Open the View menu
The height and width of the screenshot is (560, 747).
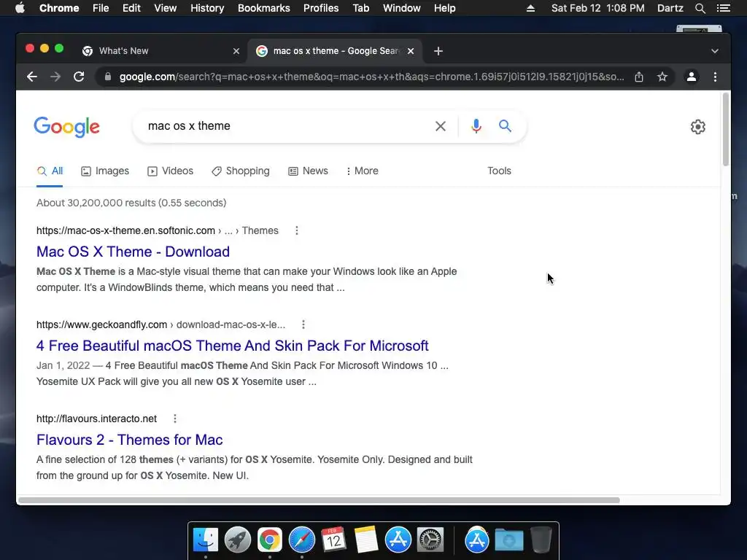click(x=165, y=8)
